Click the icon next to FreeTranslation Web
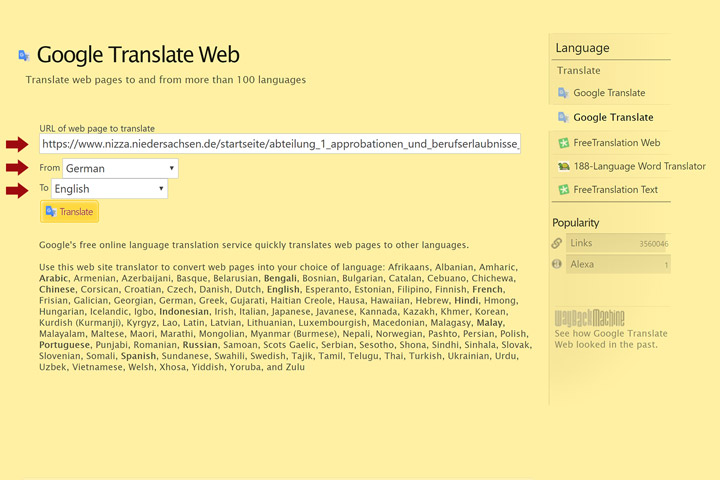The image size is (720, 480). pos(564,142)
